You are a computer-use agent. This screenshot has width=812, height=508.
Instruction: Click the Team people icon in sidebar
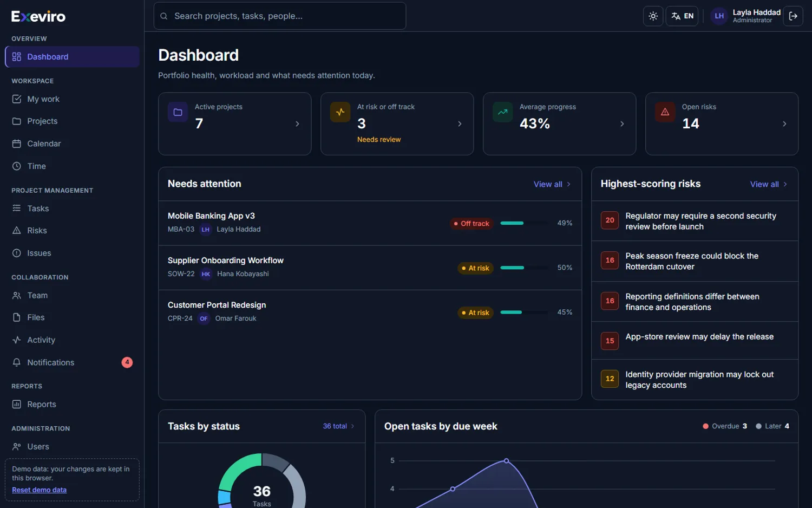click(17, 295)
